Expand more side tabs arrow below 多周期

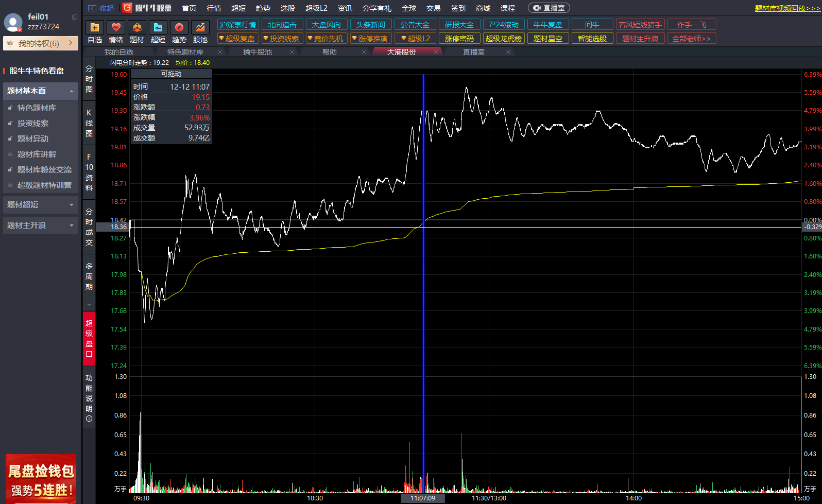(x=89, y=304)
